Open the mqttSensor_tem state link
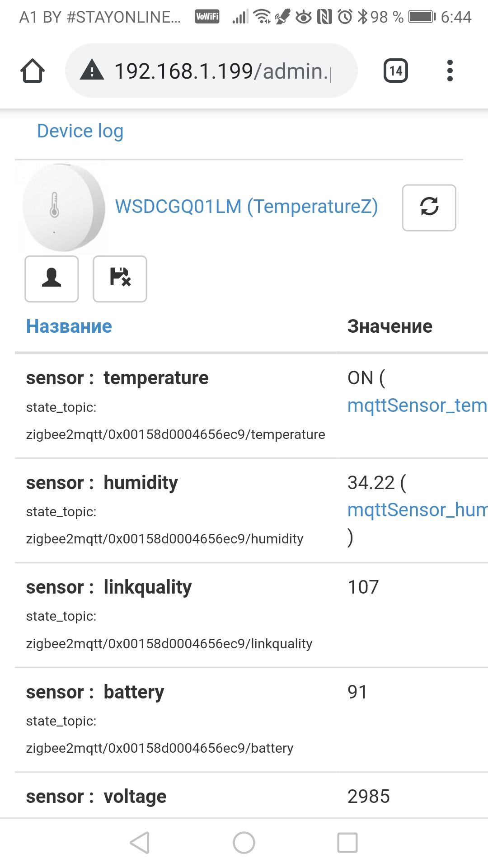The width and height of the screenshot is (488, 868). click(x=416, y=405)
